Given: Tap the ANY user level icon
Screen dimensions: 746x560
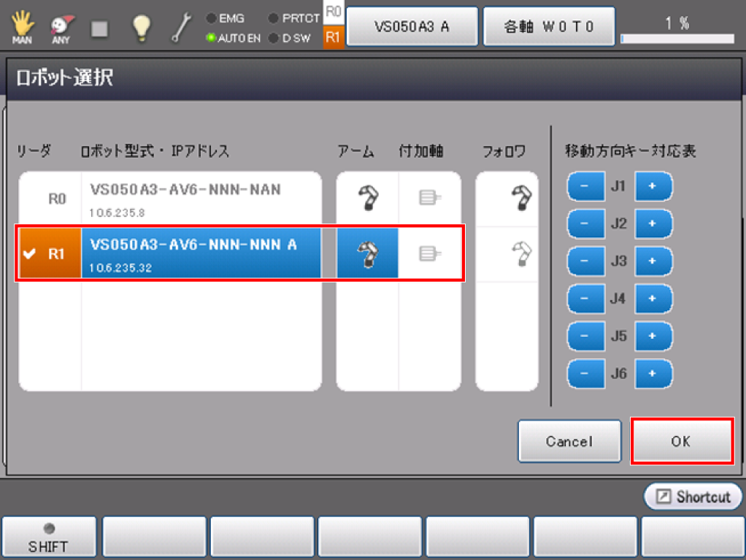Looking at the screenshot, I should pos(61,28).
